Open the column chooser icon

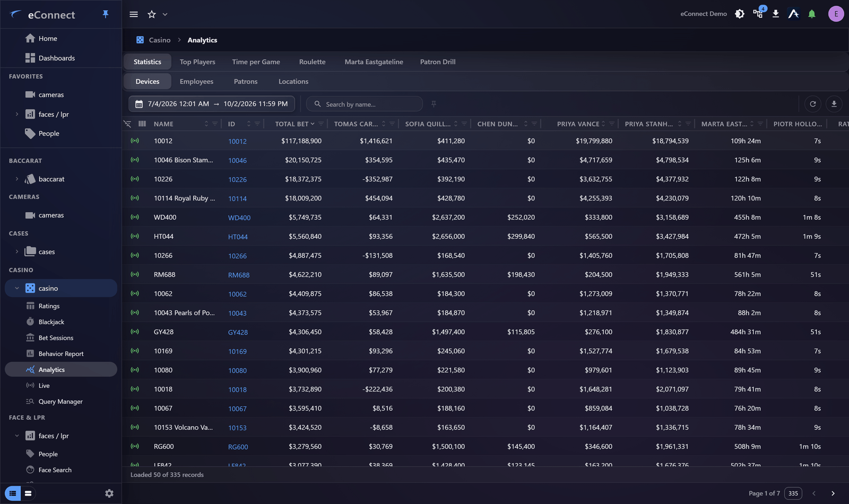pos(142,124)
